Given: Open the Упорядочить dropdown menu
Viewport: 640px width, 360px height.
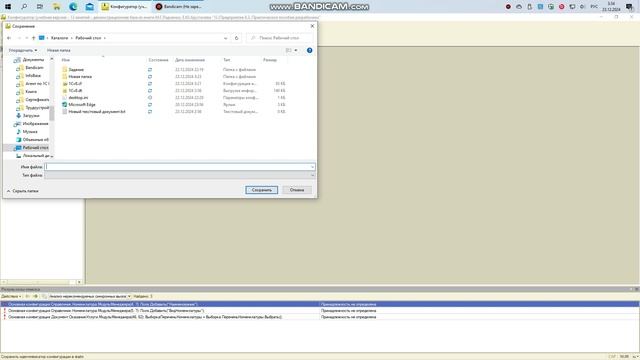Looking at the screenshot, I should coord(23,50).
